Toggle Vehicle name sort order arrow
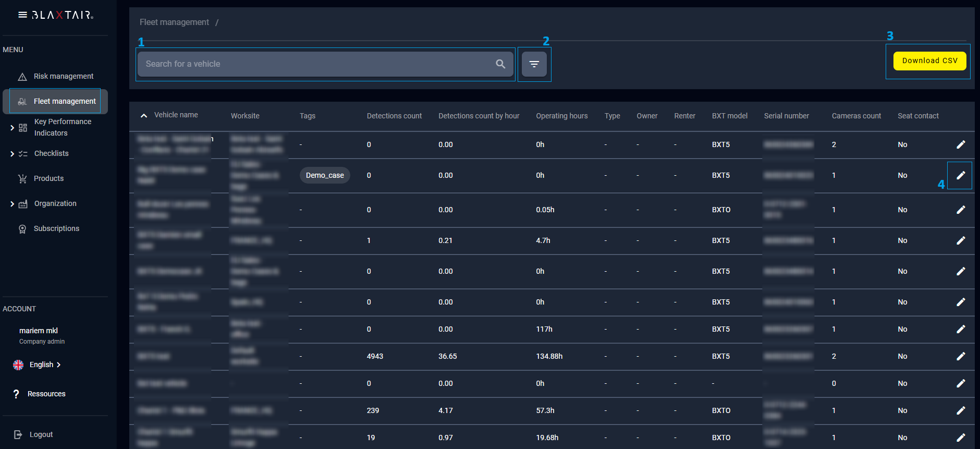Screen dimensions: 980x449 (144, 115)
